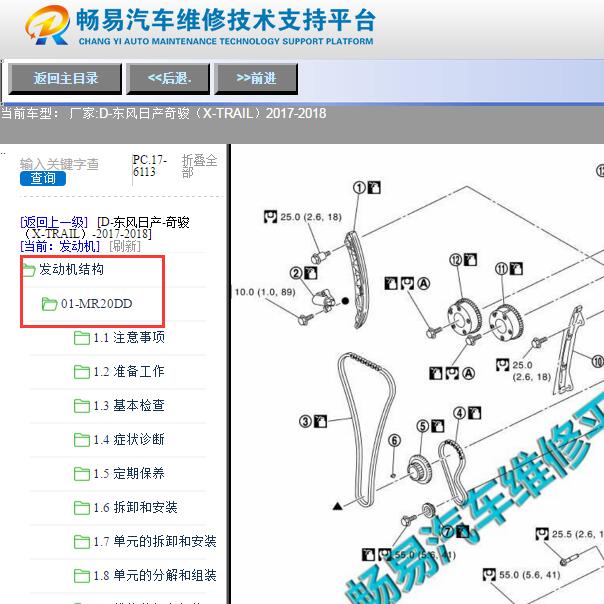The image size is (604, 604).
Task: Click diagram callout number 6
Action: [x=394, y=440]
